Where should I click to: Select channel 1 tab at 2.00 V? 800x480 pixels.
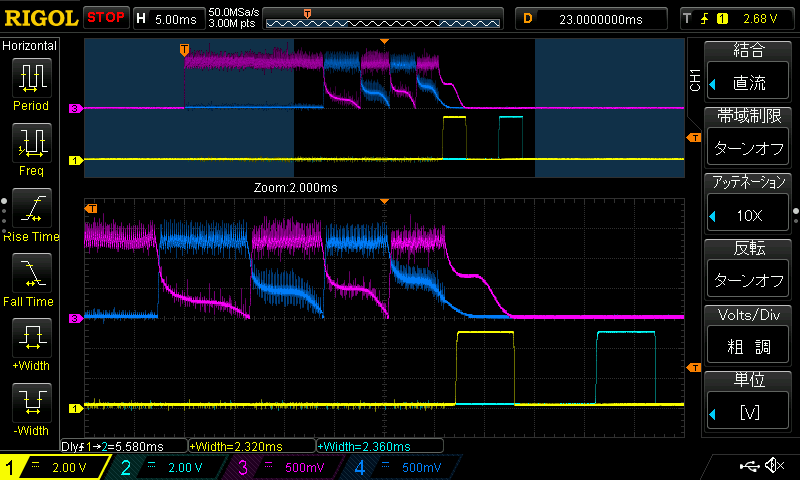point(54,467)
